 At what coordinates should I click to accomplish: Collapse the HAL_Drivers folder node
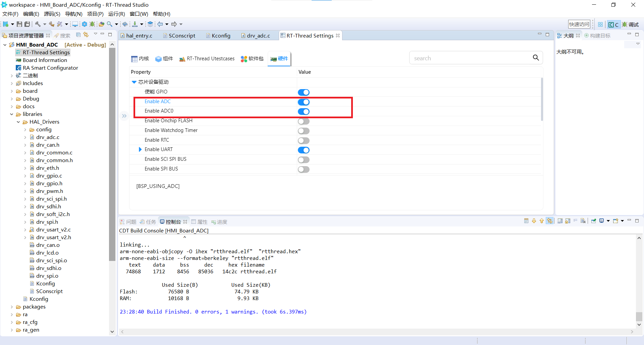click(x=18, y=122)
